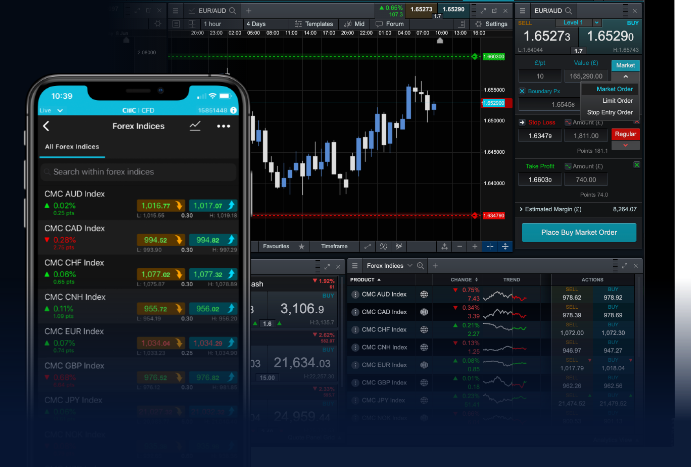This screenshot has width=691, height=467.
Task: Toggle the Boundary Px checkbox
Action: click(522, 91)
